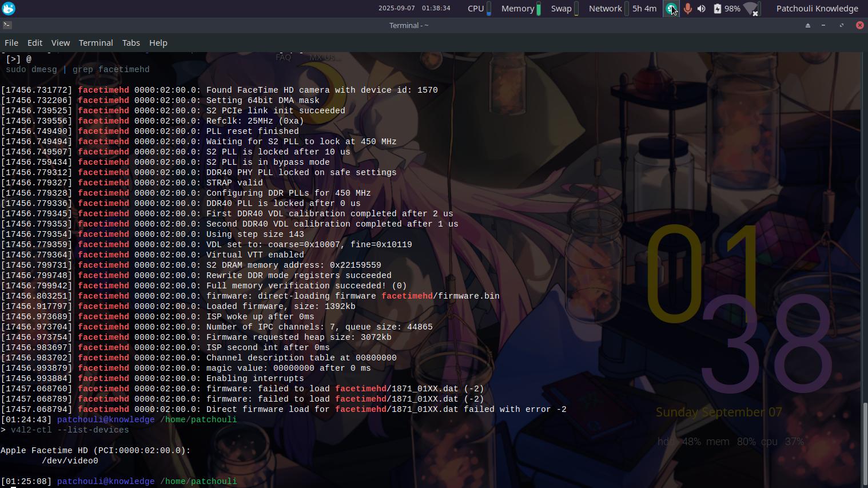Image resolution: width=868 pixels, height=488 pixels.
Task: Click the roll-up window arrow button
Action: [808, 25]
